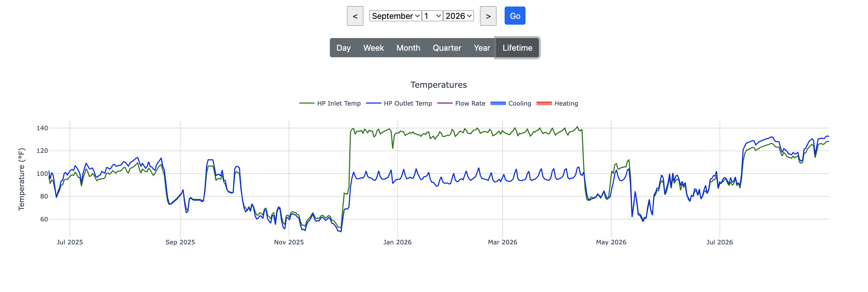Advance to next date with right arrow
Viewport: 868px width, 292px height.
[x=488, y=16]
